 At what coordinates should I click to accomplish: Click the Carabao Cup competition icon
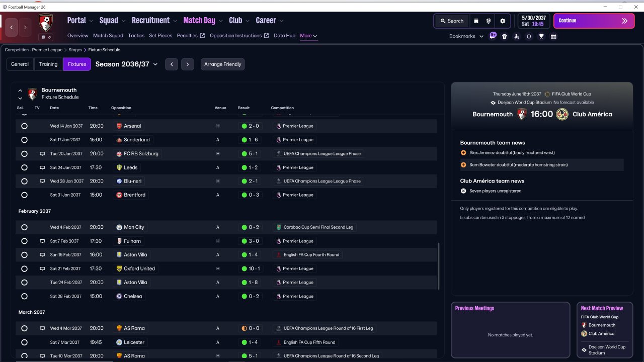coord(278,227)
